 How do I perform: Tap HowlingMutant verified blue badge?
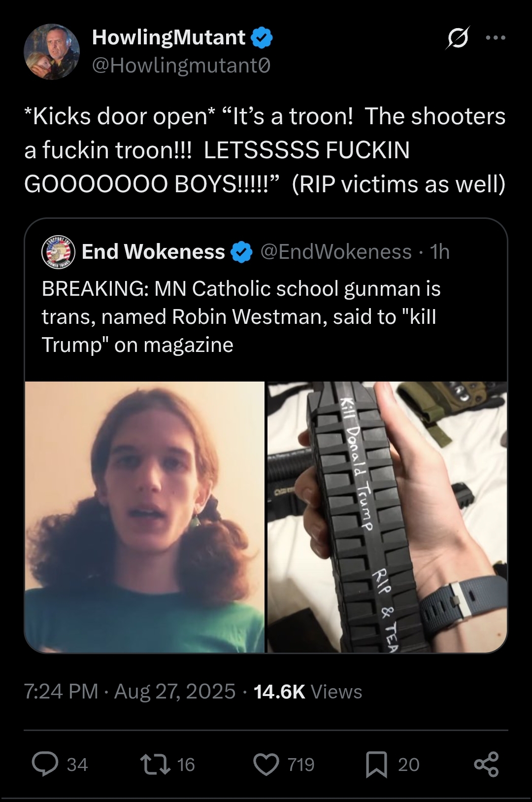[262, 38]
